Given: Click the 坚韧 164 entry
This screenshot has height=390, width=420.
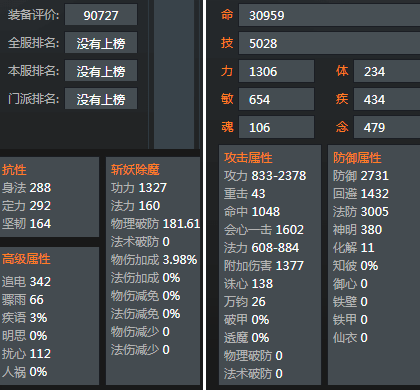Looking at the screenshot, I should tap(26, 224).
